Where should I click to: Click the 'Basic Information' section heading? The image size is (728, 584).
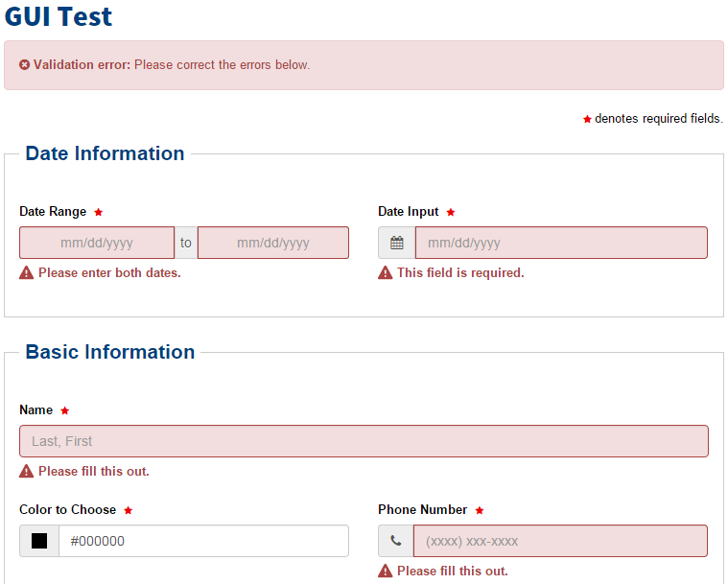pyautogui.click(x=110, y=352)
